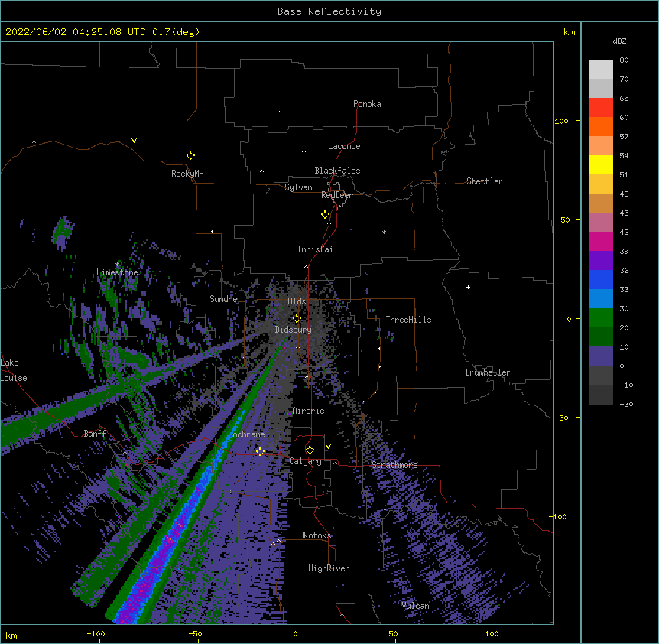Viewport: 659px width, 644px height.
Task: Click the yellow marker between Olds and Didsbury
Action: pyautogui.click(x=297, y=319)
